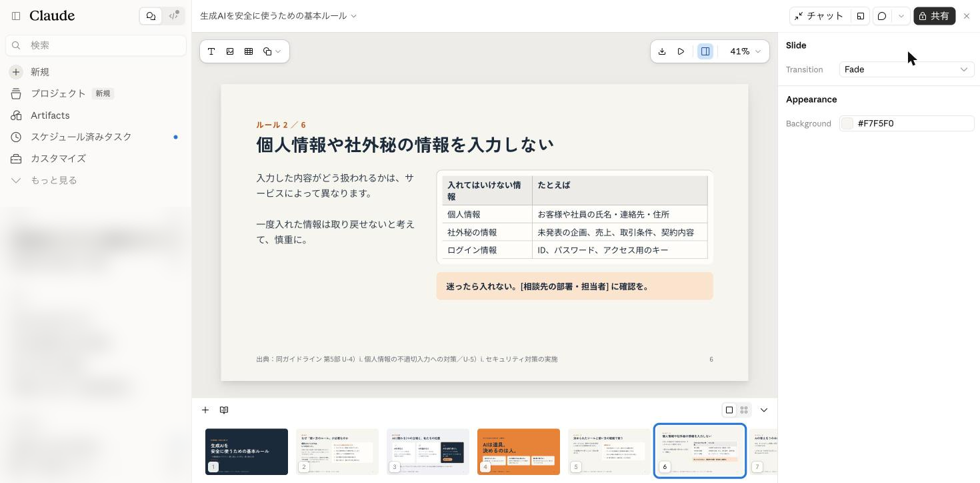Screen dimensions: 980x483
Task: Select slide 5 thumbnail
Action: (609, 452)
